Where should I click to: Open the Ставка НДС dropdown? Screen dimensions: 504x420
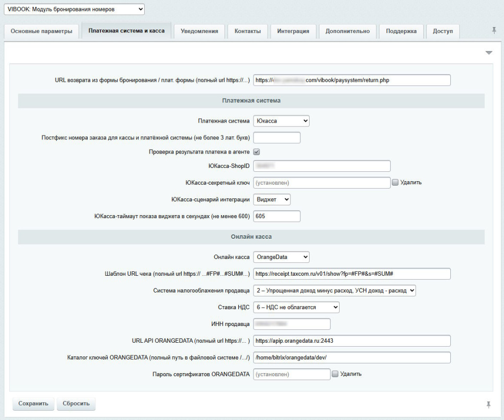pyautogui.click(x=296, y=307)
